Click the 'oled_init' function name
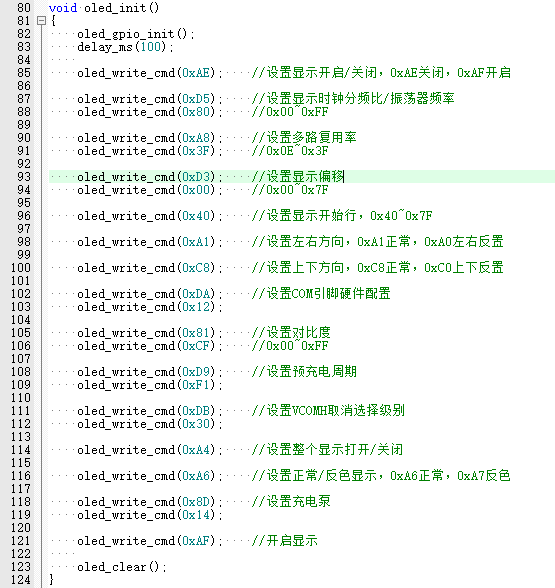 115,8
